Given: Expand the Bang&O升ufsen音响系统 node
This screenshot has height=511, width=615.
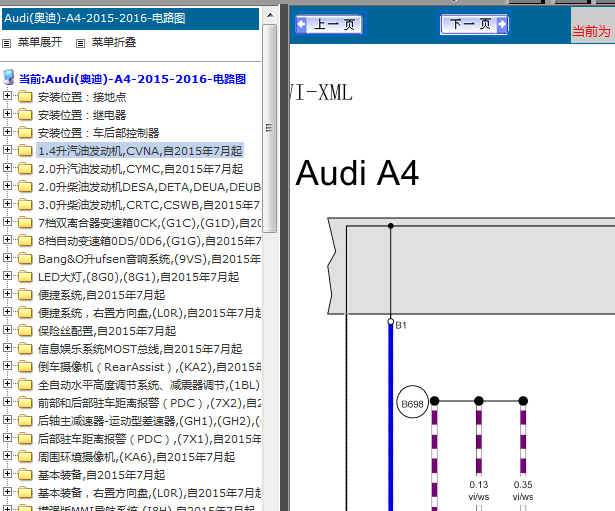Looking at the screenshot, I should pos(7,258).
